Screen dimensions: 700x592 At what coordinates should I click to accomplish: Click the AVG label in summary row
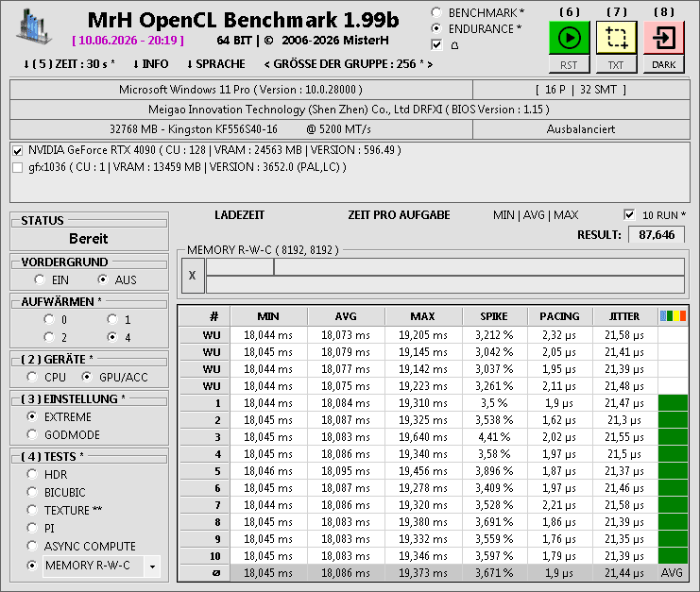(672, 573)
